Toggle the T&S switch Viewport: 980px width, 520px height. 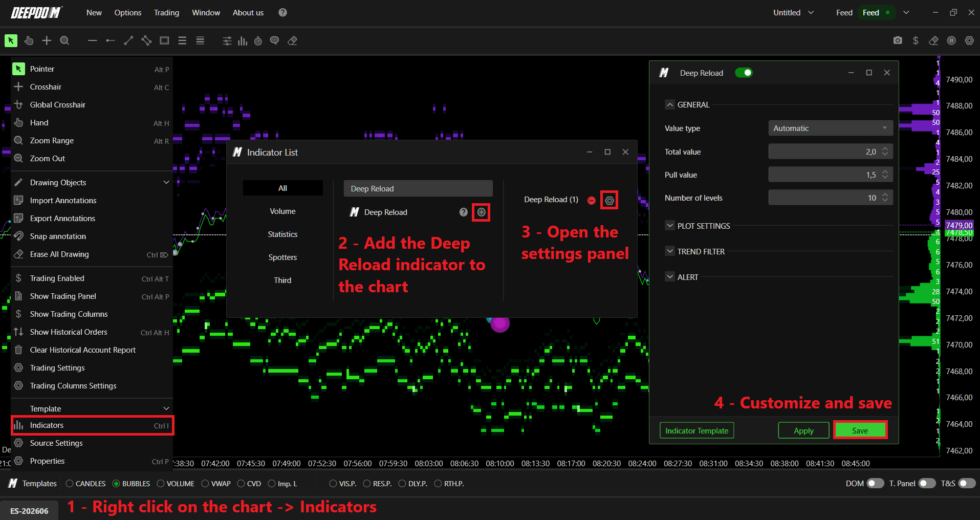point(967,483)
